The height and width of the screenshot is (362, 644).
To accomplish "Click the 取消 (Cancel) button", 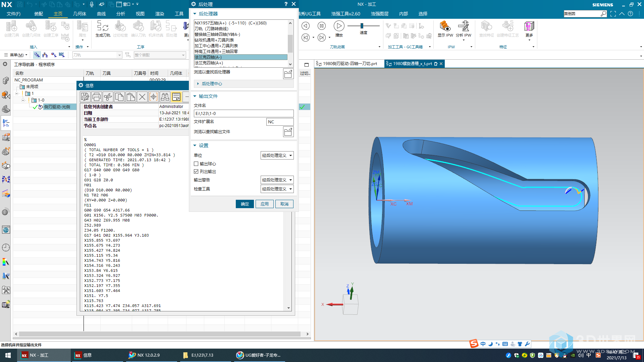I will point(284,204).
